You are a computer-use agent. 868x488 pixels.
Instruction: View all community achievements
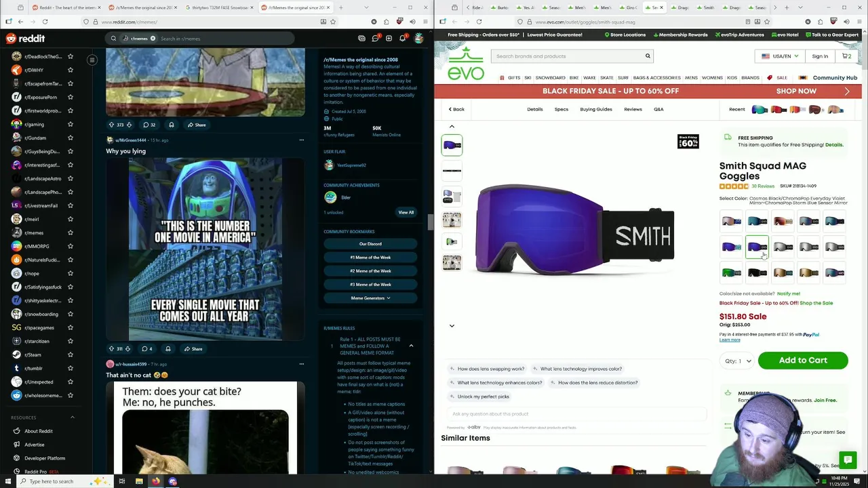(406, 212)
